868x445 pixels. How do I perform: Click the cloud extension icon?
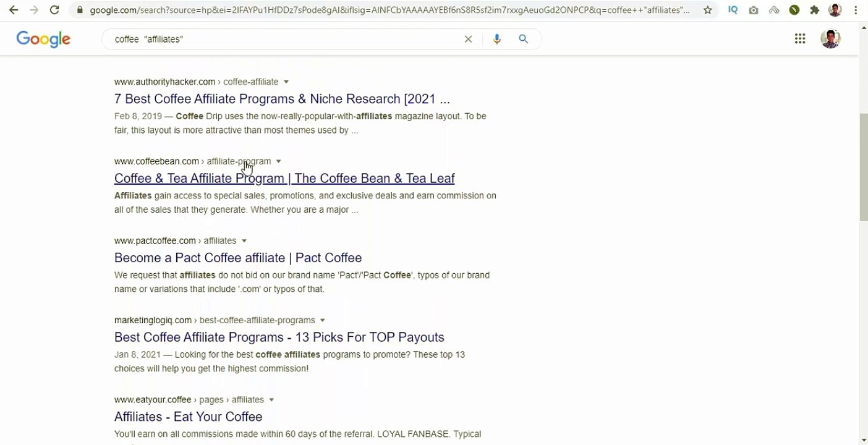click(774, 10)
